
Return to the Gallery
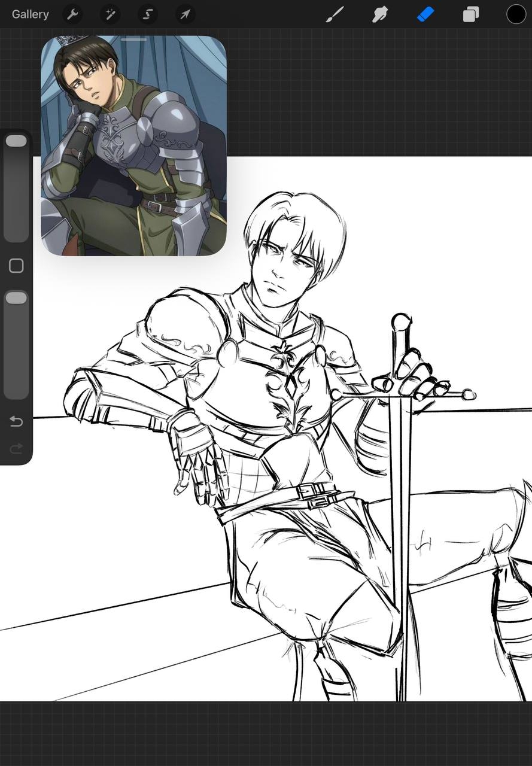coord(31,14)
